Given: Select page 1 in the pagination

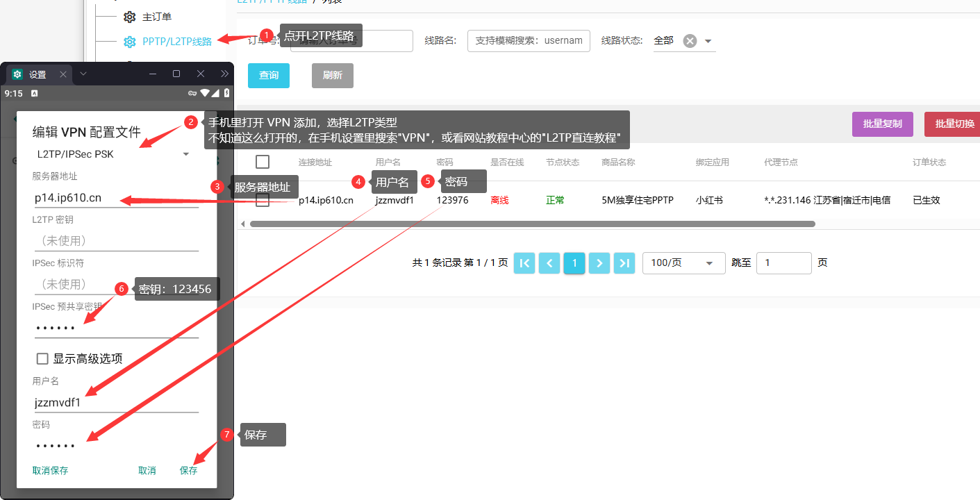Looking at the screenshot, I should click(x=574, y=262).
